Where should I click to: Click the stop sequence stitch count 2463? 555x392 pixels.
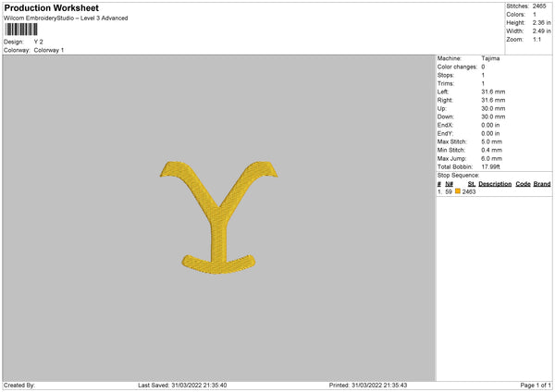pos(469,191)
